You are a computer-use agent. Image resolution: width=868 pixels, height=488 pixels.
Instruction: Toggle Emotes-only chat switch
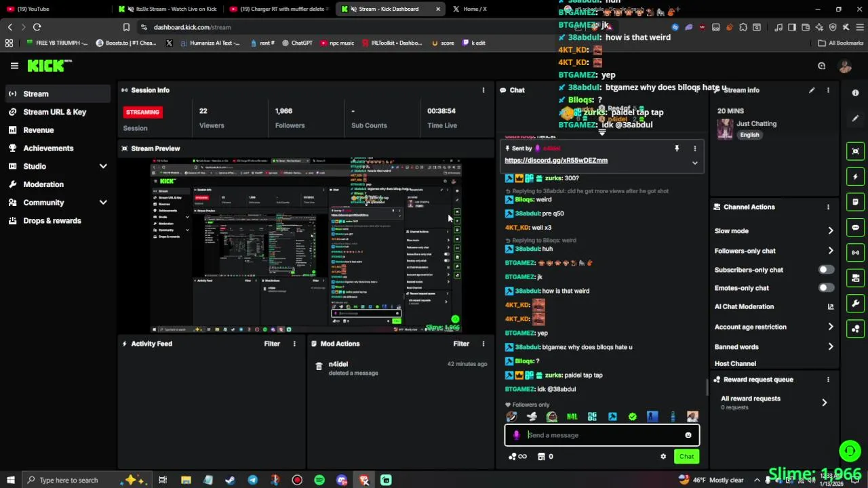826,288
